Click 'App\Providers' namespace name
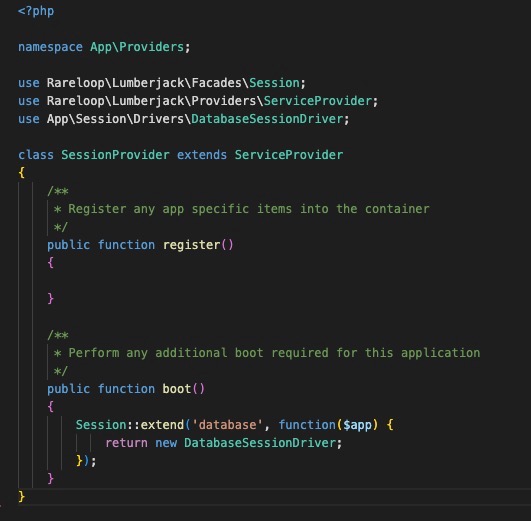The height and width of the screenshot is (521, 531). (x=137, y=47)
